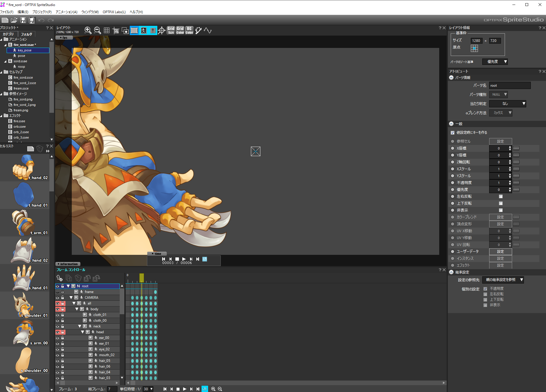Open the inheritance reference dropdown
Viewport: 546px width, 392px height.
point(503,280)
